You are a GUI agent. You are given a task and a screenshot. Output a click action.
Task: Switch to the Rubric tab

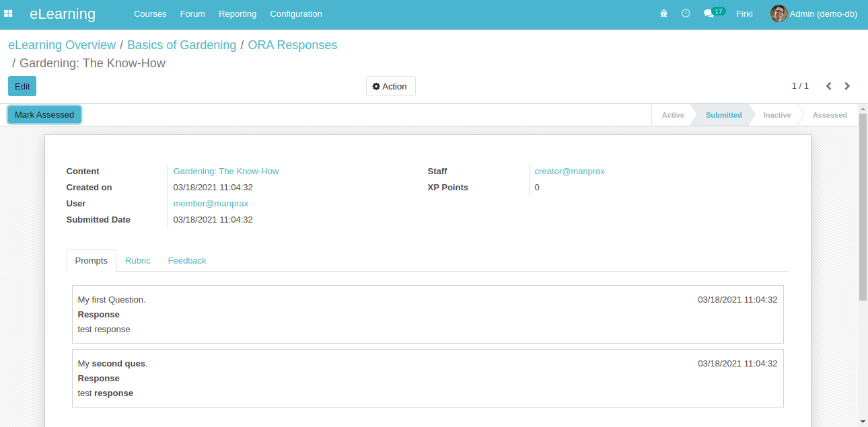tap(138, 261)
